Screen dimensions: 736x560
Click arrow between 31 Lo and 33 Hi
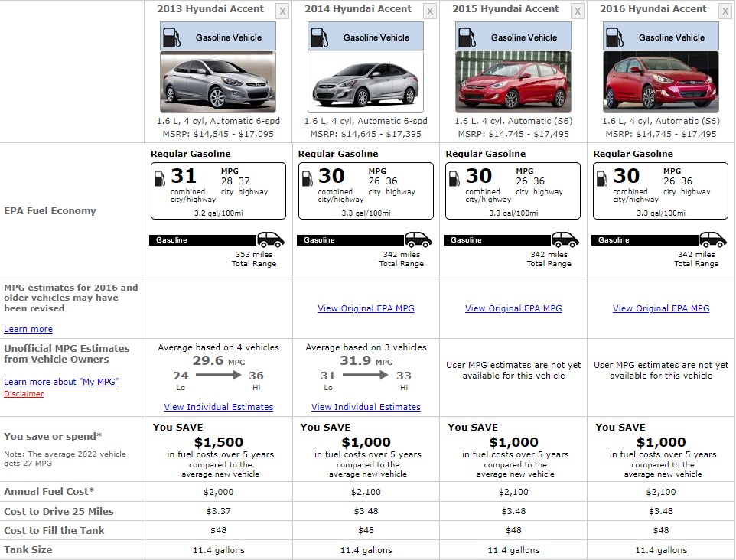(365, 375)
